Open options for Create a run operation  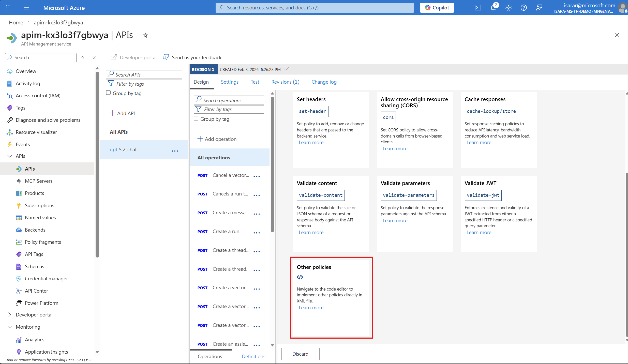257,233
